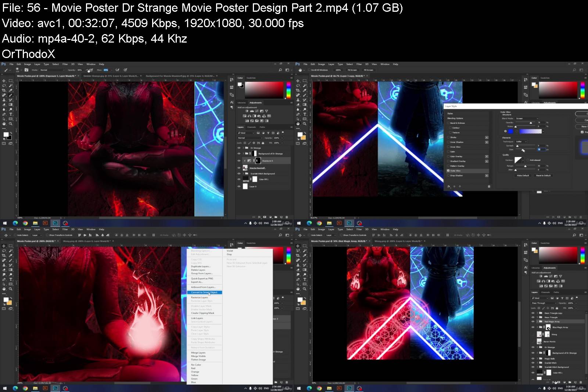Create new group icon in 2:09 AM frame

click(276, 217)
